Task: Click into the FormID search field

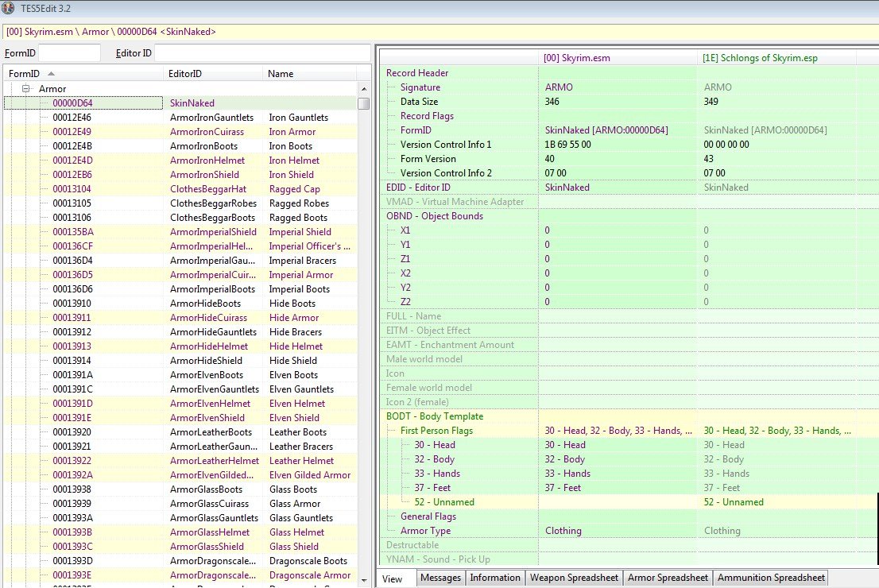Action: coord(69,53)
